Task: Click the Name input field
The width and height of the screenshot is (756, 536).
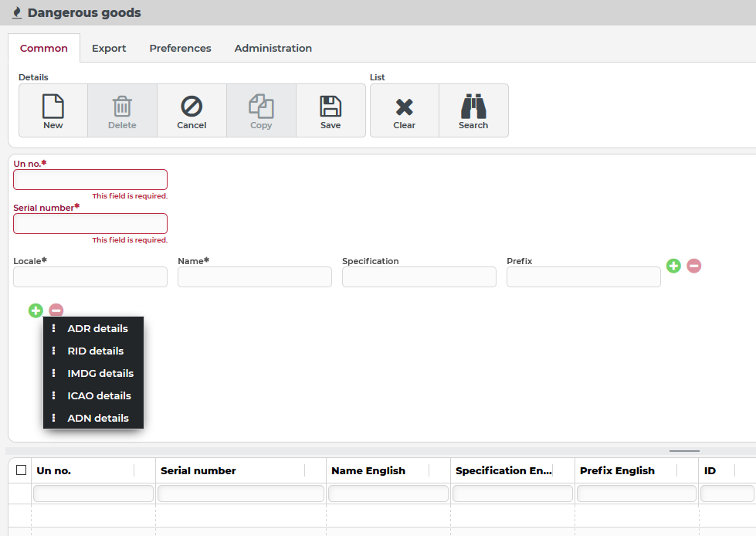Action: click(x=255, y=277)
